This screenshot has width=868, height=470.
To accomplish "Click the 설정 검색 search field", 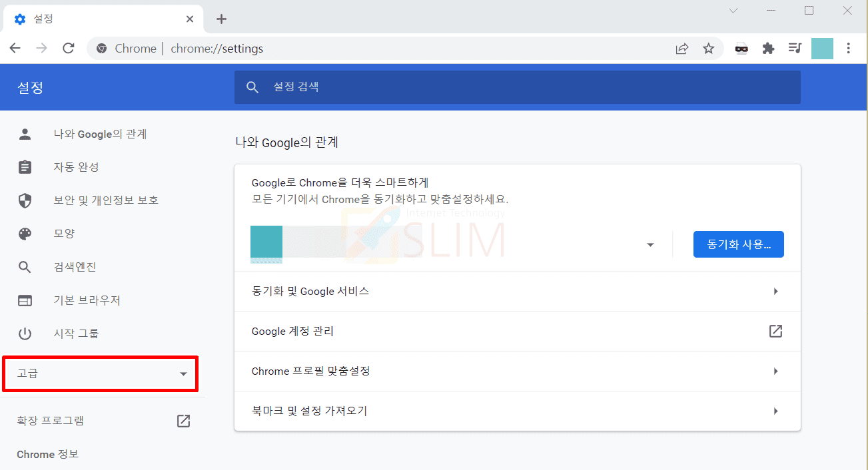I will tap(518, 87).
